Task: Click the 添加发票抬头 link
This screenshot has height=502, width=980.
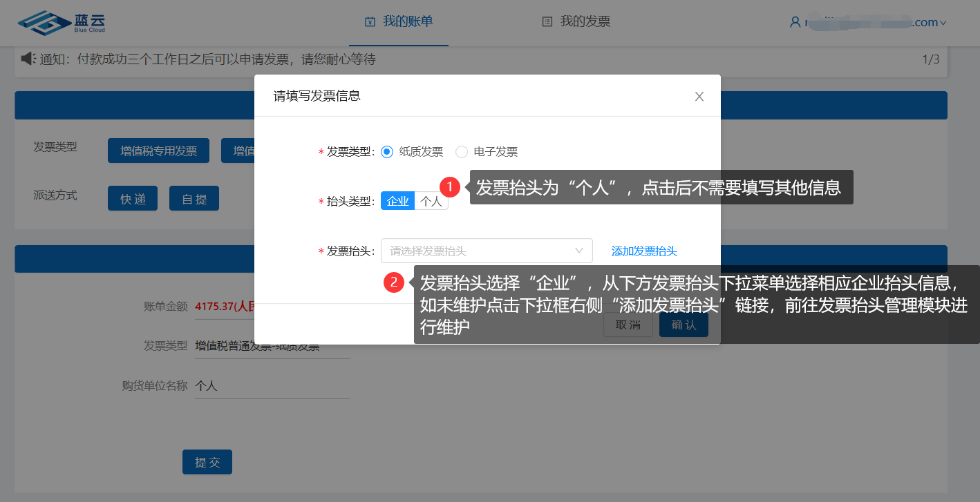Action: click(x=644, y=251)
